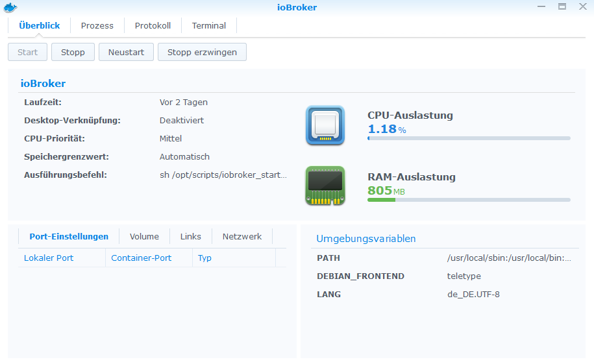Click the Laufzeit value 'Vor 2 Tagen'
The height and width of the screenshot is (364, 594).
point(184,103)
